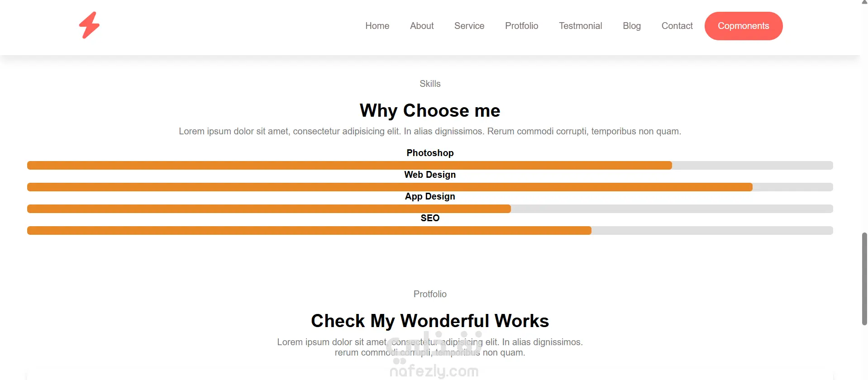
Task: Click the SEO skill progress bar
Action: pos(430,231)
